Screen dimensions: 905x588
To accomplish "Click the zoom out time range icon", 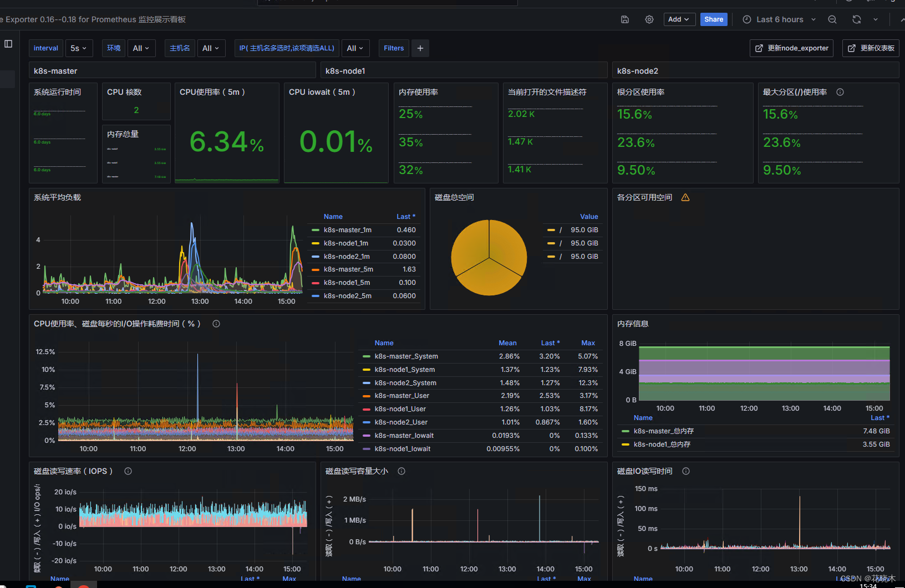I will tap(832, 19).
